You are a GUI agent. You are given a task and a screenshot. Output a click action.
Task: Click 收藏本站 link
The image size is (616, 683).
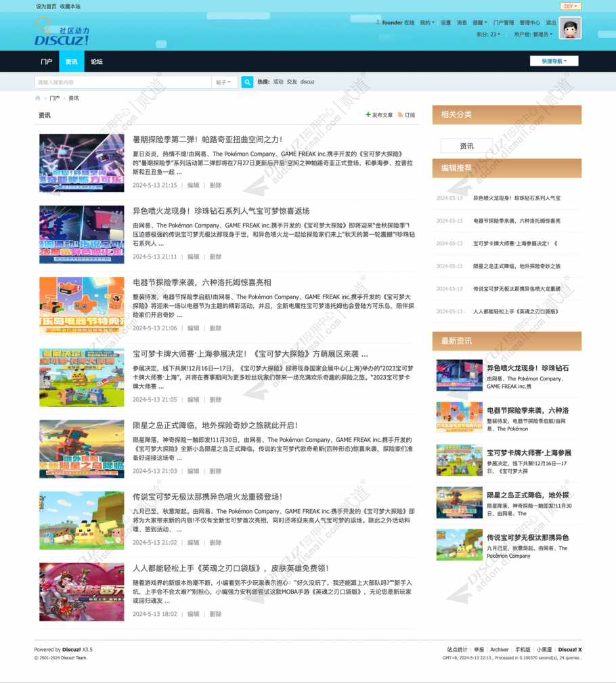tap(70, 7)
